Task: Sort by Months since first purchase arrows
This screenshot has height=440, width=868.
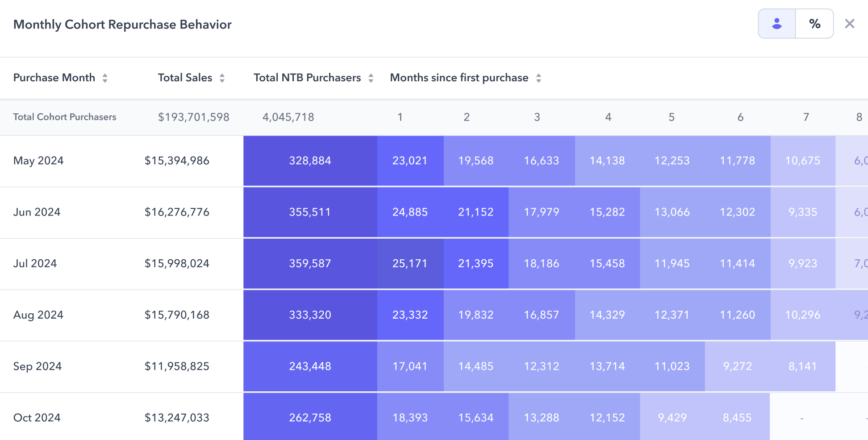Action: click(538, 78)
